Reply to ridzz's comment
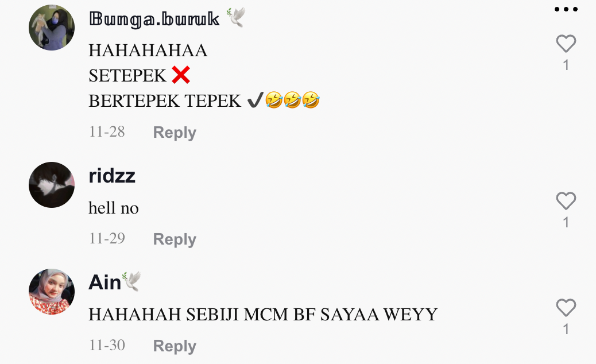The image size is (596, 364). 175,239
